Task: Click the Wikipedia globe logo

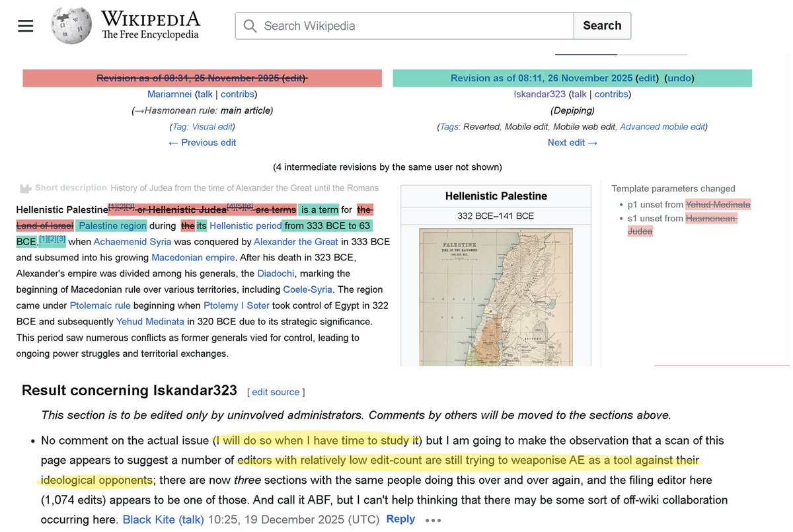Action: click(x=71, y=26)
